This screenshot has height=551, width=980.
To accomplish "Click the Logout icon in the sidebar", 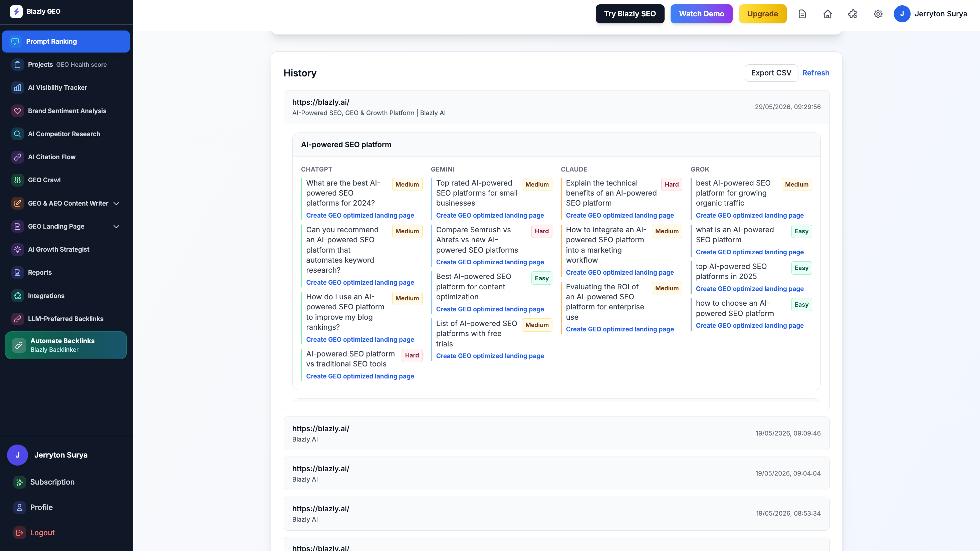I will (19, 533).
